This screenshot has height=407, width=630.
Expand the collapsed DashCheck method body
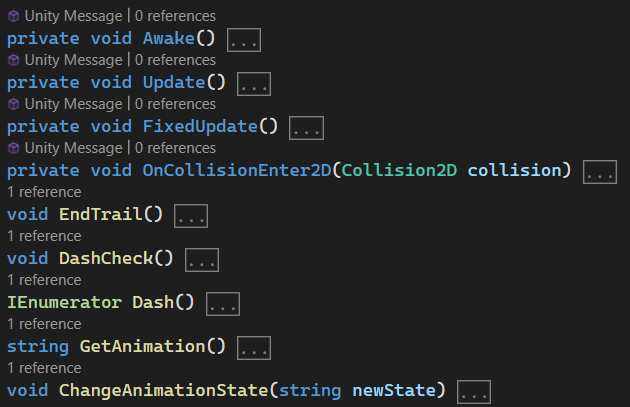202,260
